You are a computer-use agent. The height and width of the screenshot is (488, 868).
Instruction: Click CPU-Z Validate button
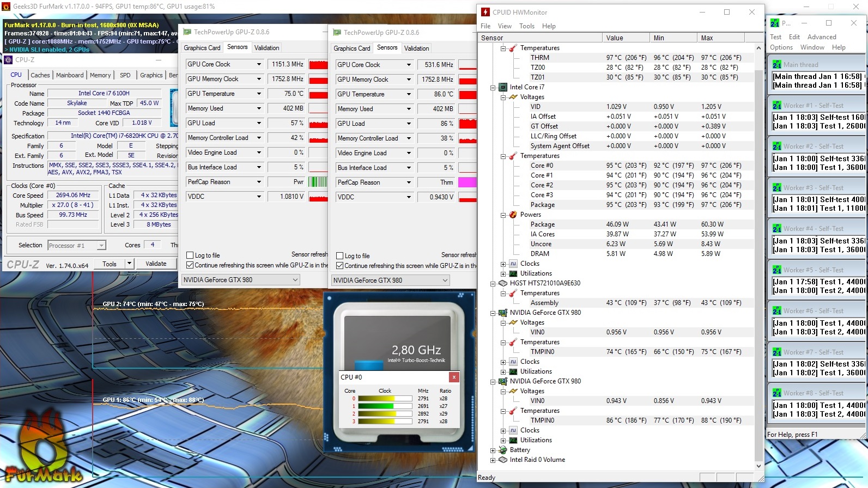click(x=156, y=264)
